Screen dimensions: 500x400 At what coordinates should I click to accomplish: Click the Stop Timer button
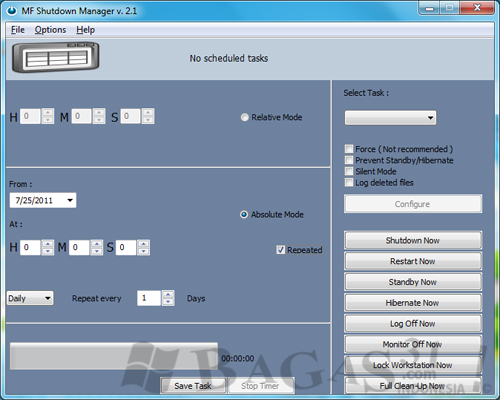(261, 386)
